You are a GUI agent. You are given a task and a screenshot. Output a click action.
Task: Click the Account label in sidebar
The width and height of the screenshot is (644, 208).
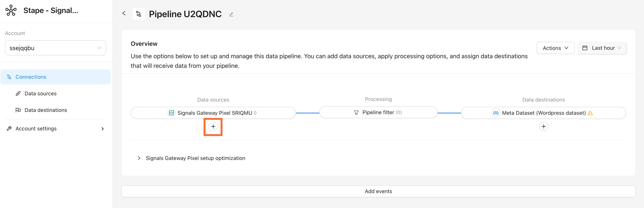[15, 33]
